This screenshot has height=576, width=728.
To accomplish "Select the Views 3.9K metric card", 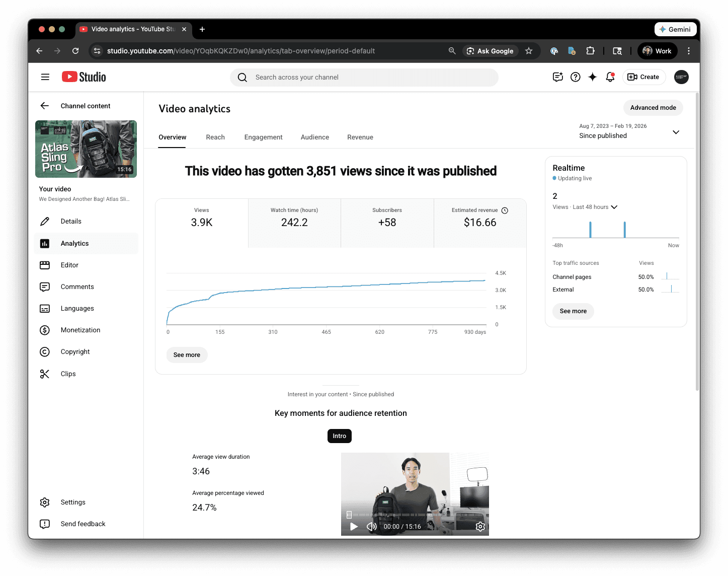I will click(x=202, y=223).
